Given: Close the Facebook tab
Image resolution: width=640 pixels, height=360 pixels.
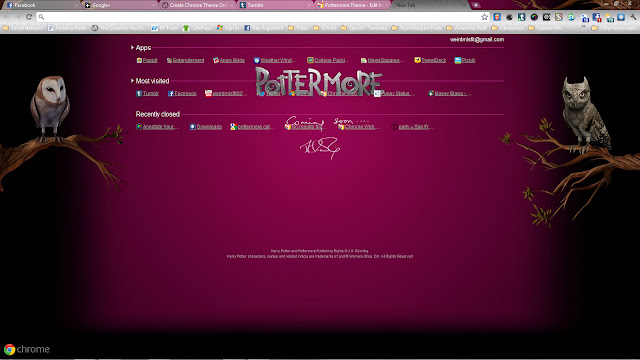Looking at the screenshot, I should pyautogui.click(x=76, y=5).
